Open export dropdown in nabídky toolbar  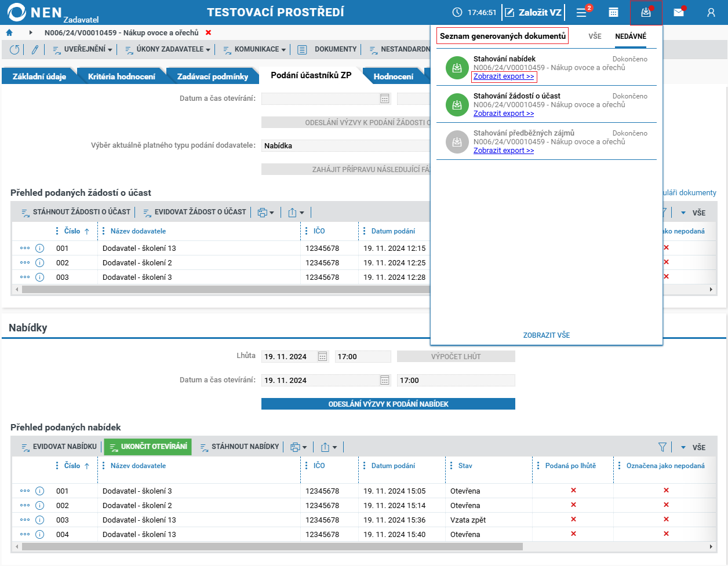click(329, 447)
